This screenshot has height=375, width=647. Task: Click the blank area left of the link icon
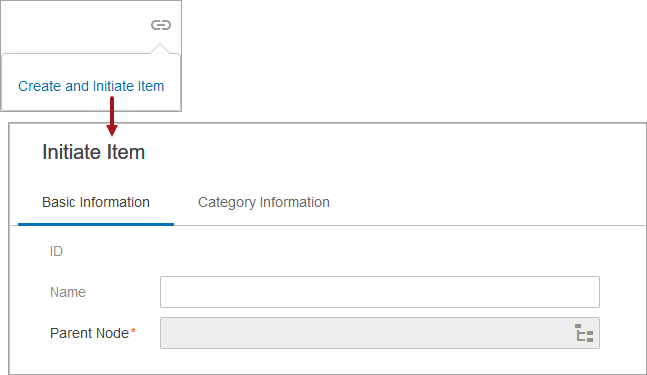(76, 26)
